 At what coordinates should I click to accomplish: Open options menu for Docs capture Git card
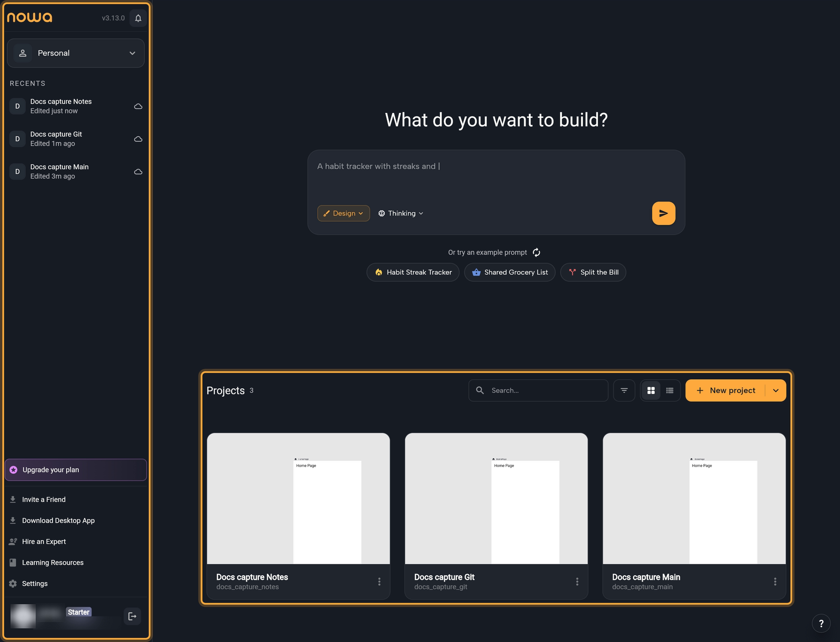577,582
